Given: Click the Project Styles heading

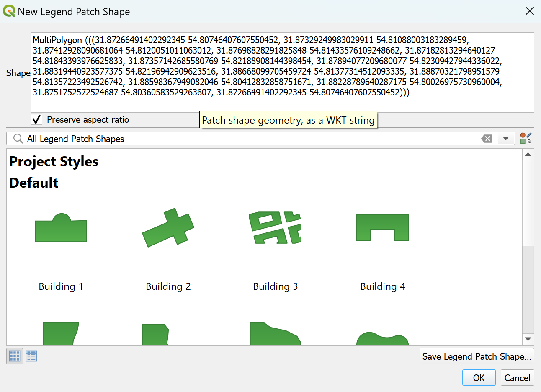Looking at the screenshot, I should [54, 162].
